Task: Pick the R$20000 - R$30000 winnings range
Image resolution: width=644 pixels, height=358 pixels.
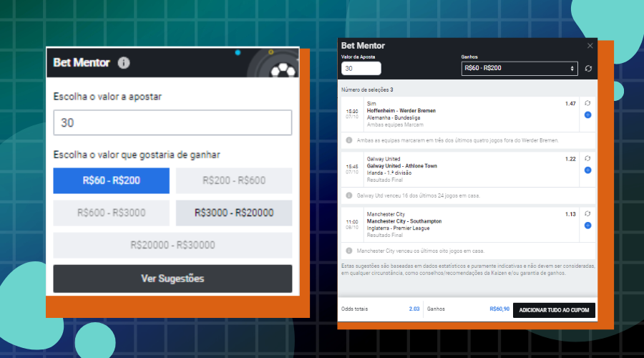Action: (172, 246)
